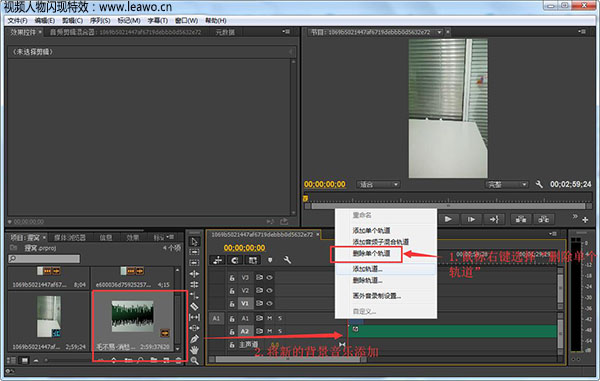
Task: Click the Extract button in Program monitor
Action: (544, 219)
